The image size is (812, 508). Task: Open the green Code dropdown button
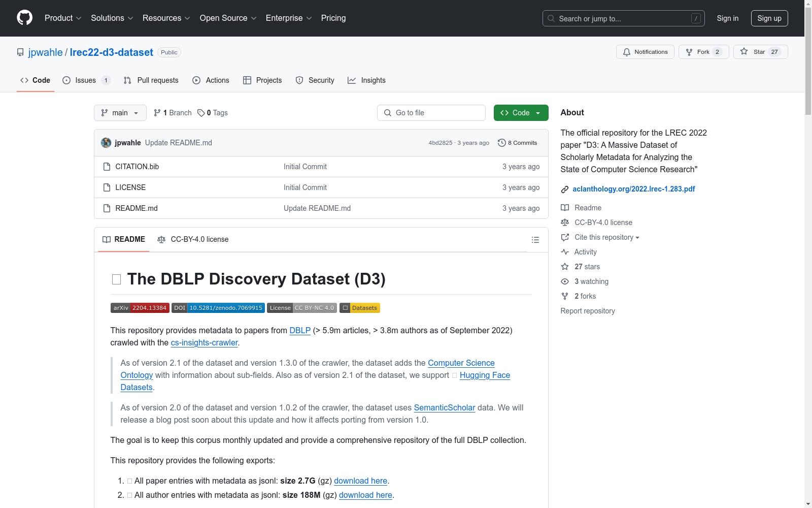point(521,113)
